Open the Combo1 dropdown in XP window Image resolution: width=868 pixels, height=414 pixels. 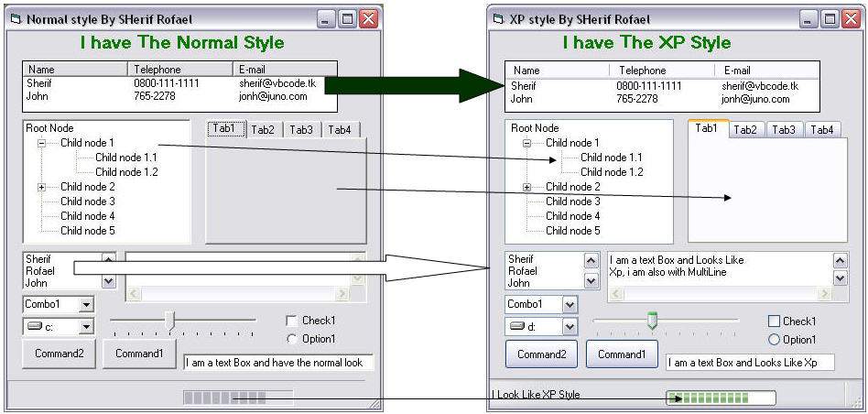click(x=569, y=304)
